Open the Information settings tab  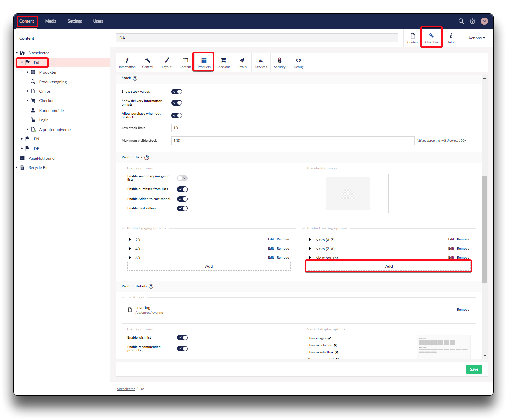[127, 62]
